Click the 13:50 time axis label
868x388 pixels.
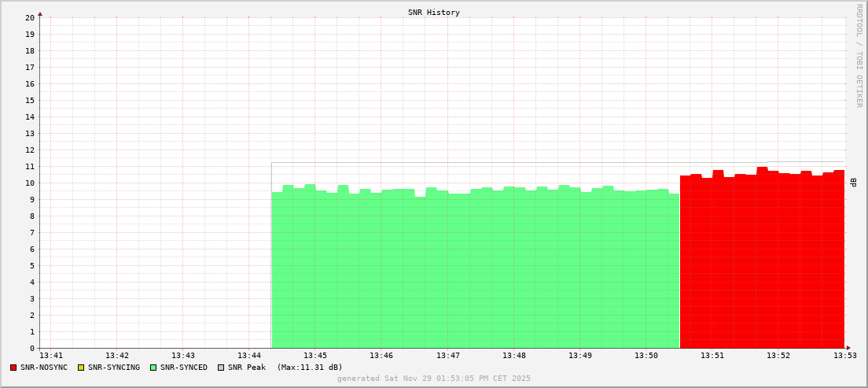[x=645, y=356]
